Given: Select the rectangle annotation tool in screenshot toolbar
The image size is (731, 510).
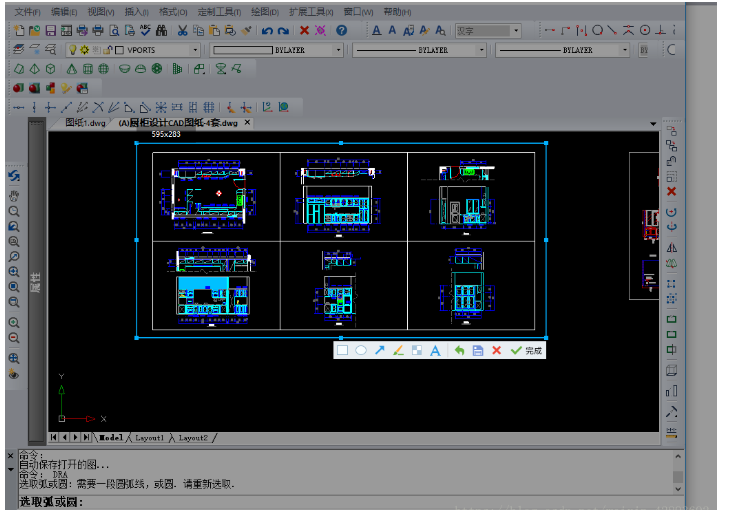Looking at the screenshot, I should [x=343, y=351].
